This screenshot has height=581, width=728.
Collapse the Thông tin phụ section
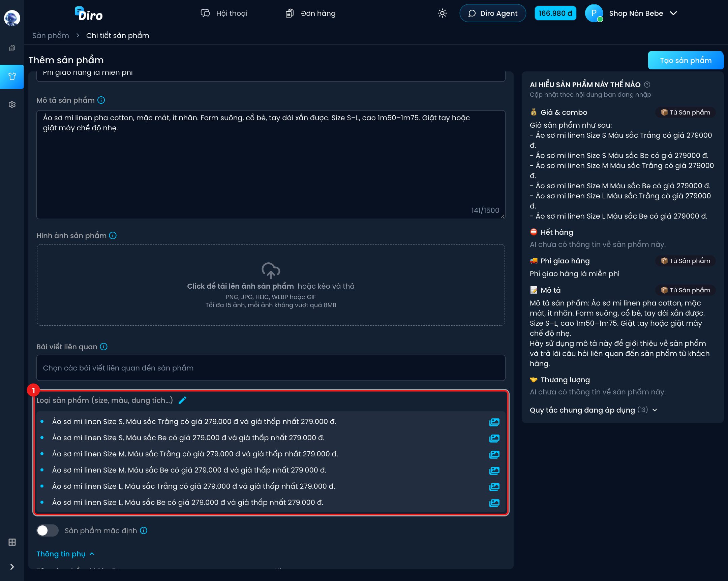click(65, 554)
